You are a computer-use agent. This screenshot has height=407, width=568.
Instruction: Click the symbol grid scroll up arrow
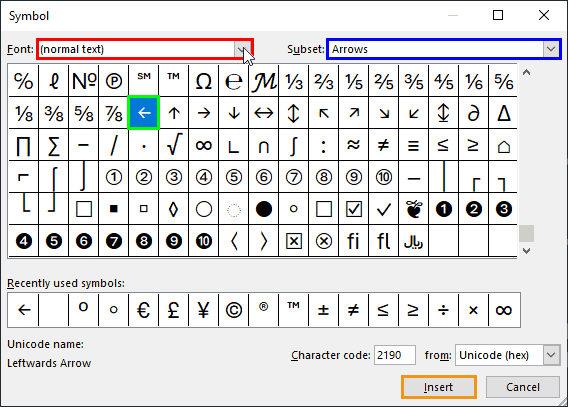(x=526, y=72)
